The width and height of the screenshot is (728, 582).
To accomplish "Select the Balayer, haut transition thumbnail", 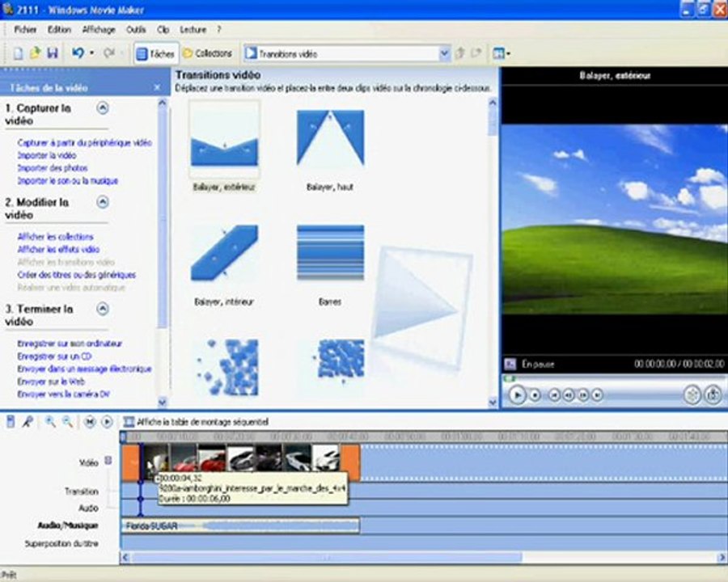I will (x=330, y=138).
